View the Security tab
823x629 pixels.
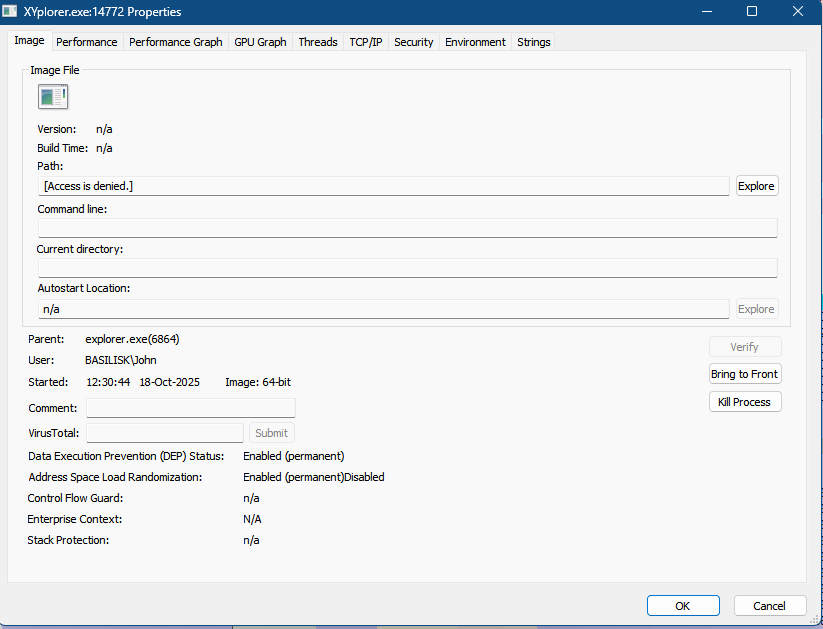tap(413, 42)
